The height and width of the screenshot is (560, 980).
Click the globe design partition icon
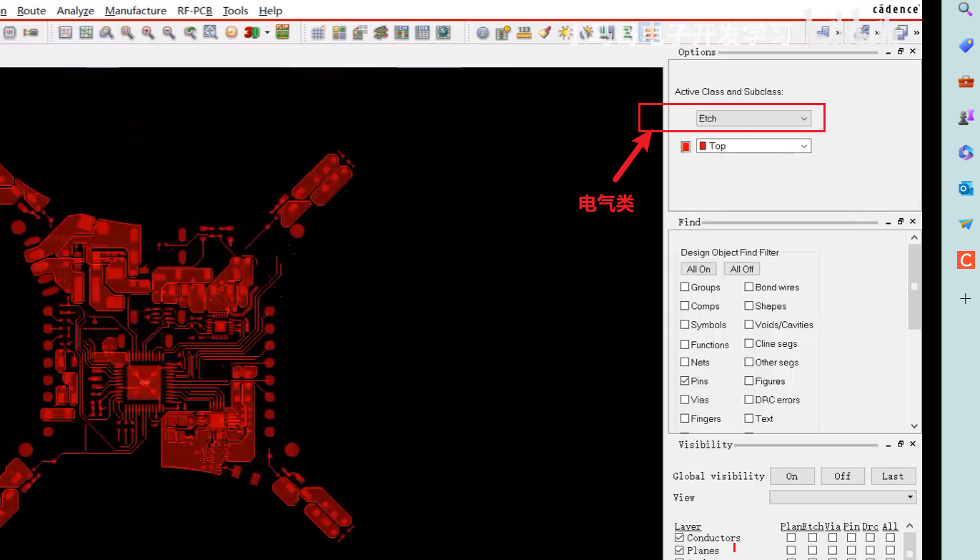[443, 33]
